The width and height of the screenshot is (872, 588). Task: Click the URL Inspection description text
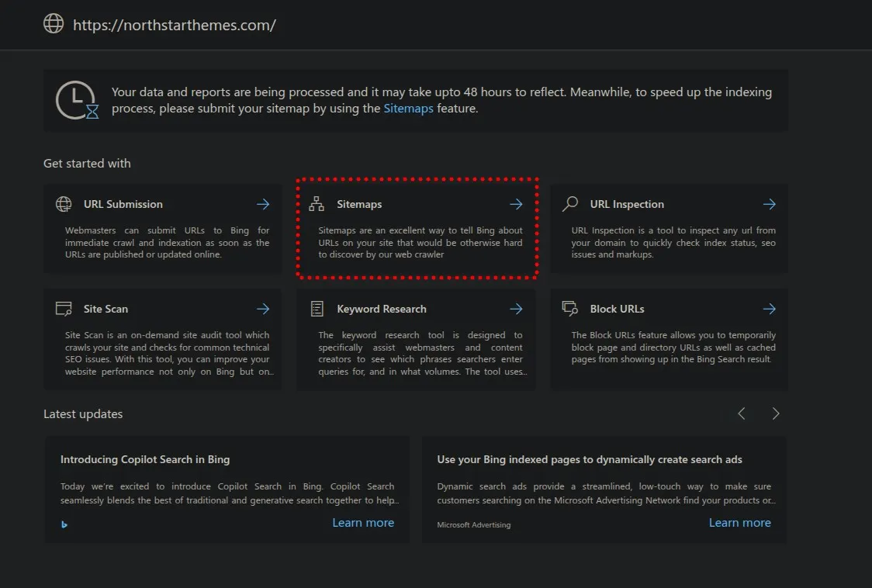(673, 243)
